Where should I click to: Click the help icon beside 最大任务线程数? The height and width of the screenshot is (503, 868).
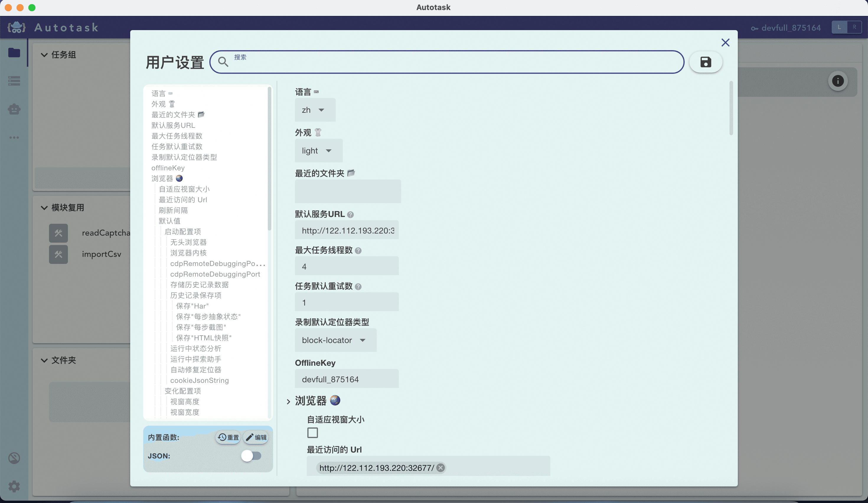pyautogui.click(x=358, y=251)
